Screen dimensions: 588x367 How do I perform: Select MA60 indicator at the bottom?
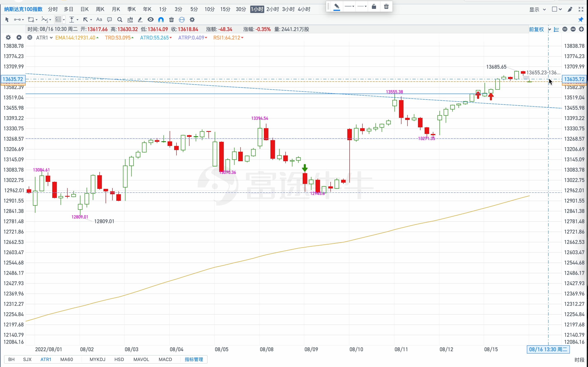(67, 359)
